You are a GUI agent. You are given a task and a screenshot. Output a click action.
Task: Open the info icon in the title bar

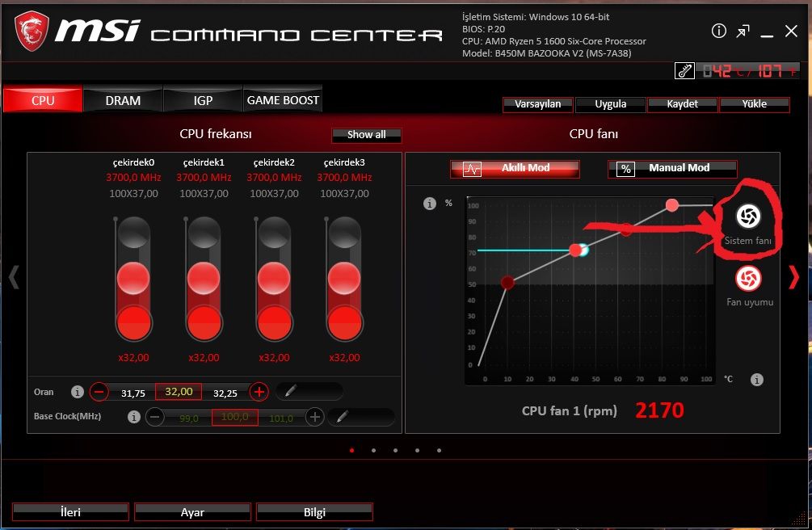pos(719,31)
